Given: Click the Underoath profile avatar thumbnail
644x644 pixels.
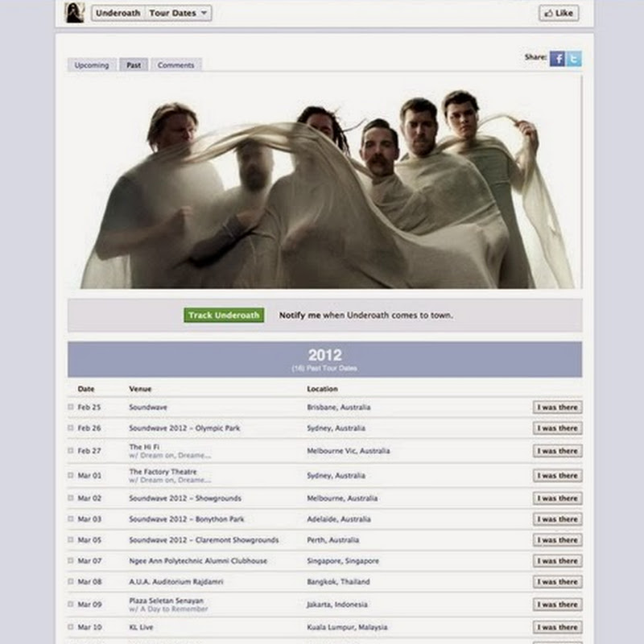Looking at the screenshot, I should pyautogui.click(x=75, y=12).
